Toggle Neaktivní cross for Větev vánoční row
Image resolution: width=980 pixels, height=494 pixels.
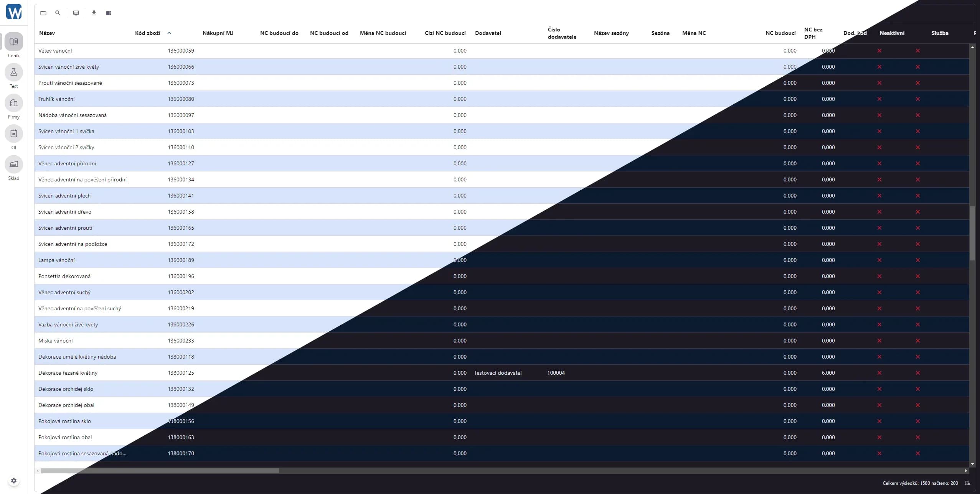[879, 51]
